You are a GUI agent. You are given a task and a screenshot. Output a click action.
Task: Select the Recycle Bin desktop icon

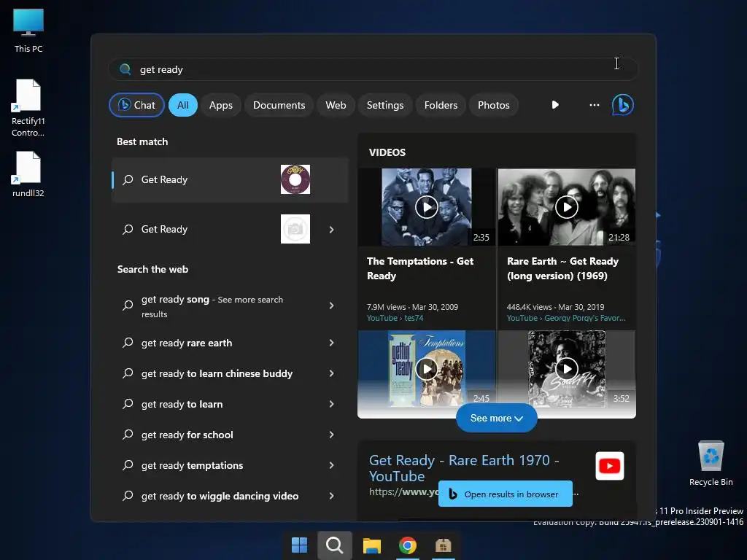point(711,463)
